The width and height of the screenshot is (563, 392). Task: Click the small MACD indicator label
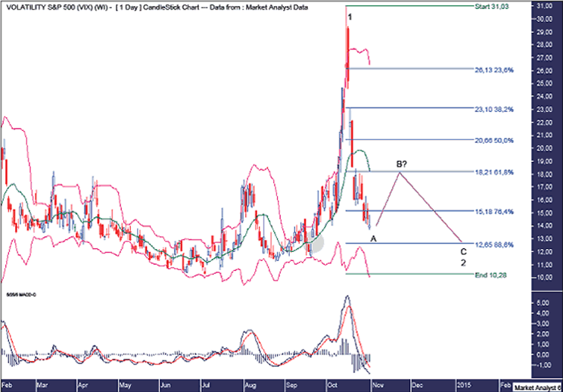point(21,294)
